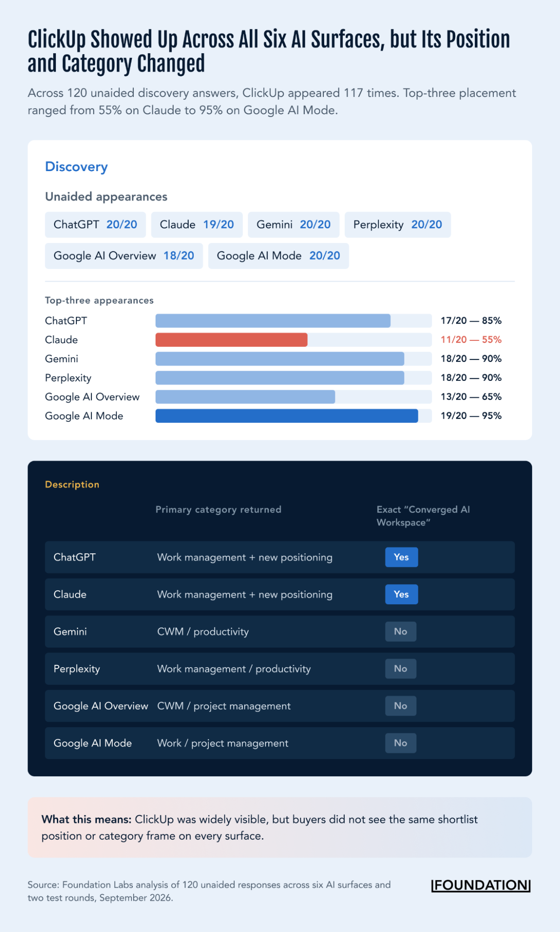Click the ChatGPT top-three bar
This screenshot has width=560, height=932.
[273, 321]
